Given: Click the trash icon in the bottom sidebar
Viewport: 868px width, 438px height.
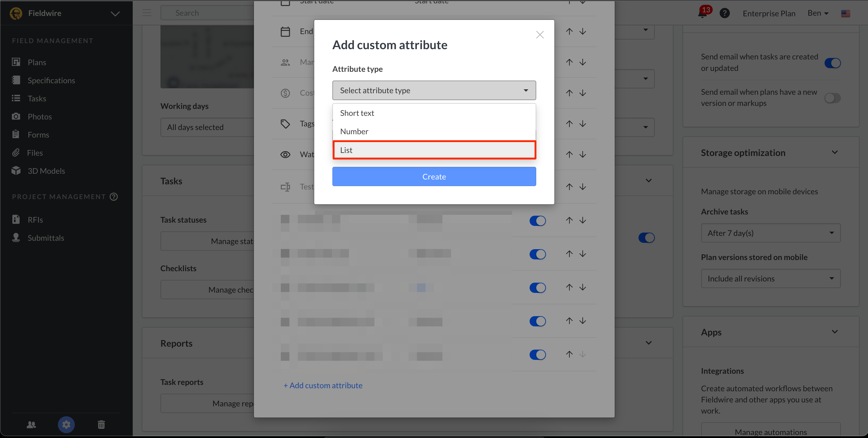Looking at the screenshot, I should click(x=101, y=424).
